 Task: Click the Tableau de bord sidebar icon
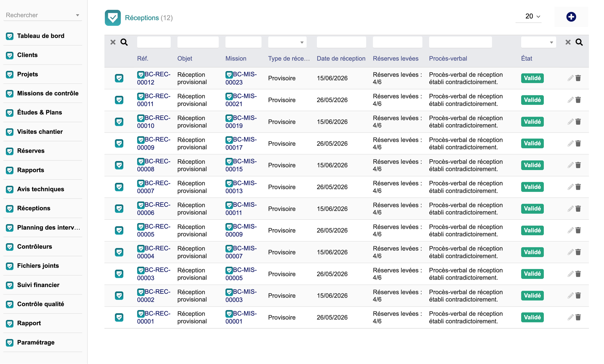pos(10,36)
